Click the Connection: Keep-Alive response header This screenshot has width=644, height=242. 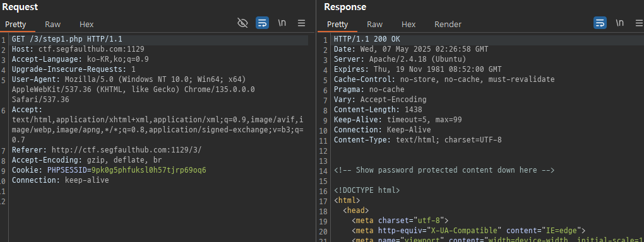[383, 130]
